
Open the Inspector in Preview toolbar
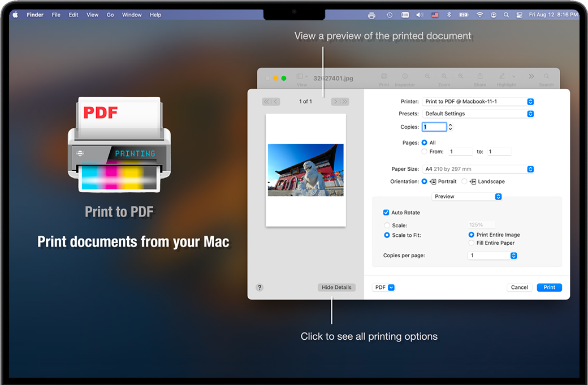tap(405, 76)
